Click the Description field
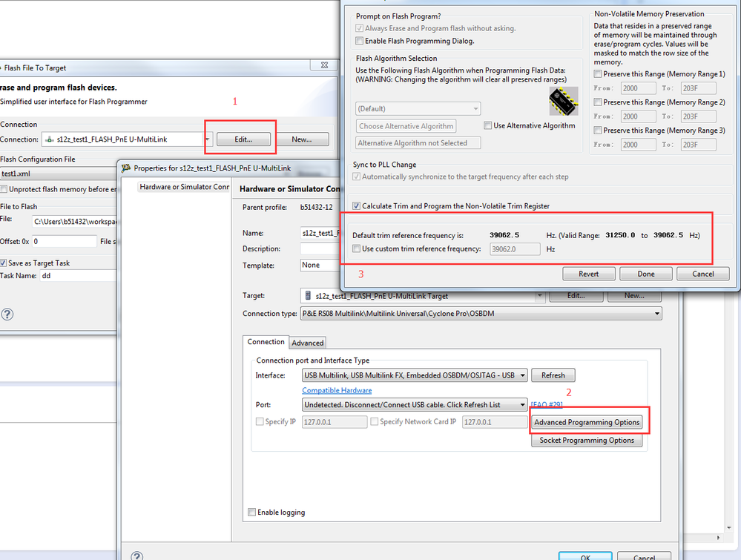 click(320, 248)
